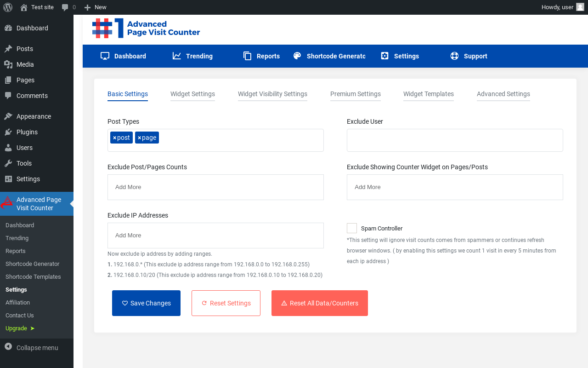Click the Advanced Page Visit Counter logo
This screenshot has width=588, height=368.
[x=146, y=28]
